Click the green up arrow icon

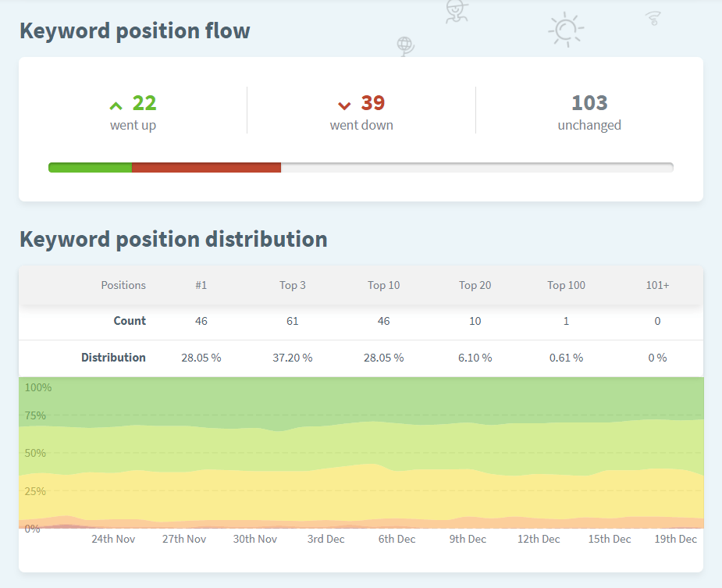[116, 105]
